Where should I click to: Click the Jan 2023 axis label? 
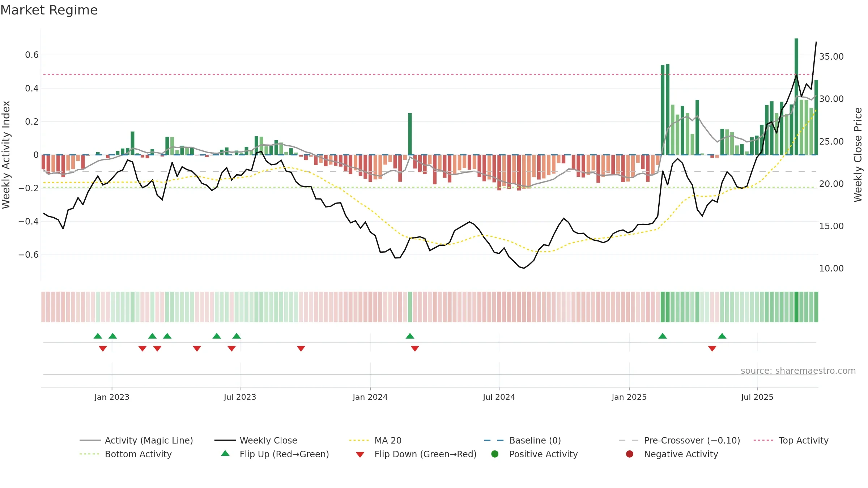[x=112, y=397]
